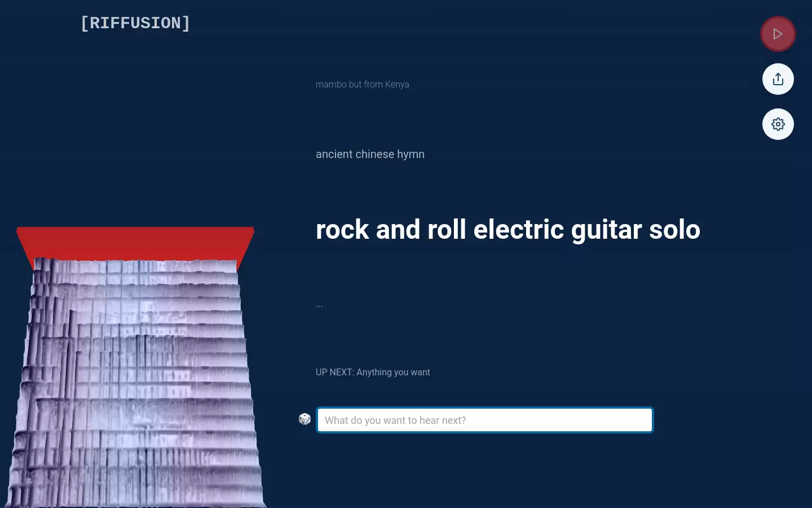Click the dice icon left of the input

tap(304, 419)
